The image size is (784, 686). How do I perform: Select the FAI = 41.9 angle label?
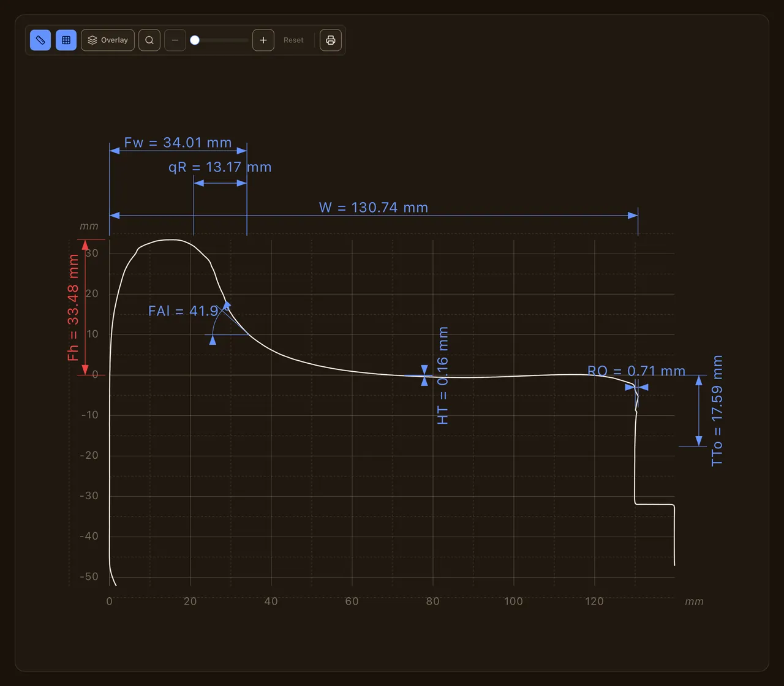pos(184,311)
